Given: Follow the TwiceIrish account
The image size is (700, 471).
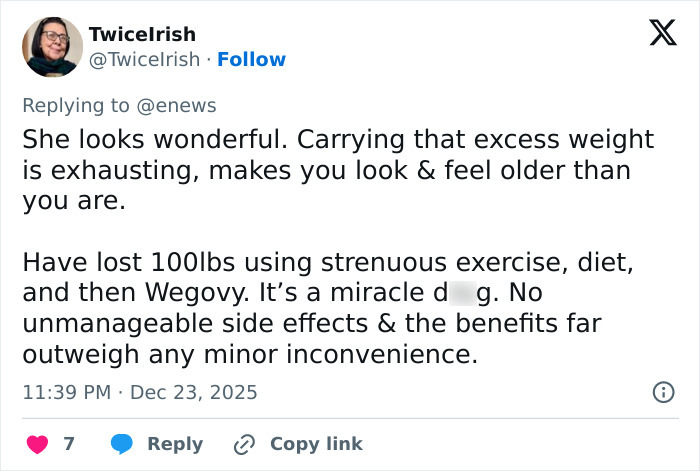Looking at the screenshot, I should point(251,60).
